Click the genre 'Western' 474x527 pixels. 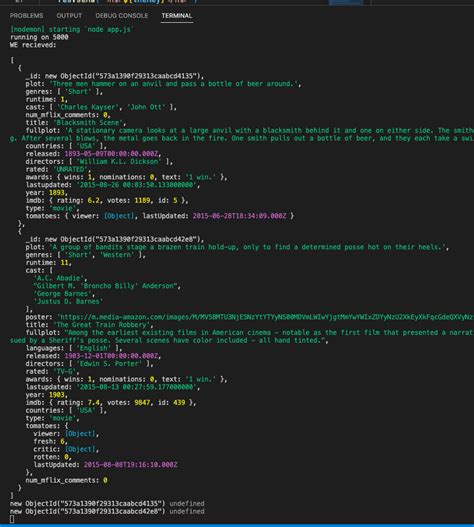[x=118, y=255]
